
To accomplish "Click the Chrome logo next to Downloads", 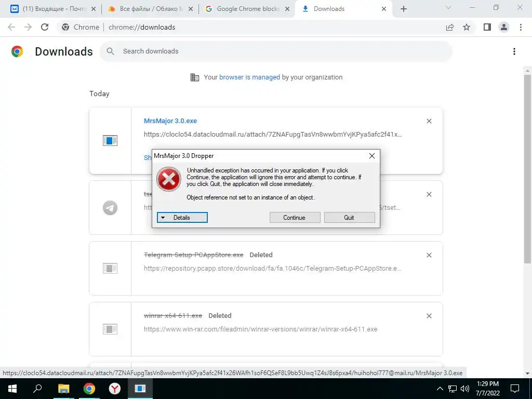I will (x=17, y=51).
